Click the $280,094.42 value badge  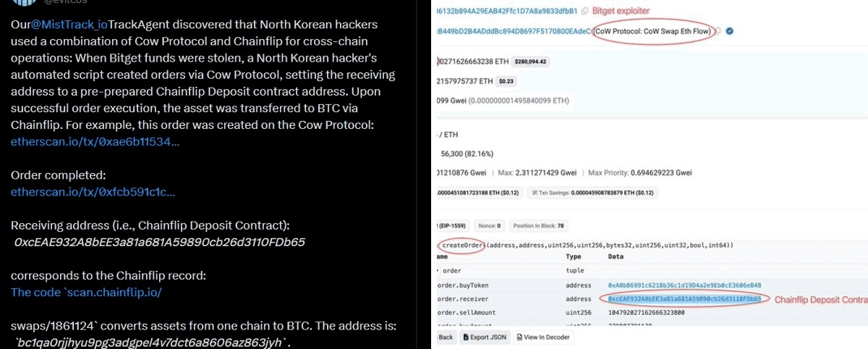[531, 62]
